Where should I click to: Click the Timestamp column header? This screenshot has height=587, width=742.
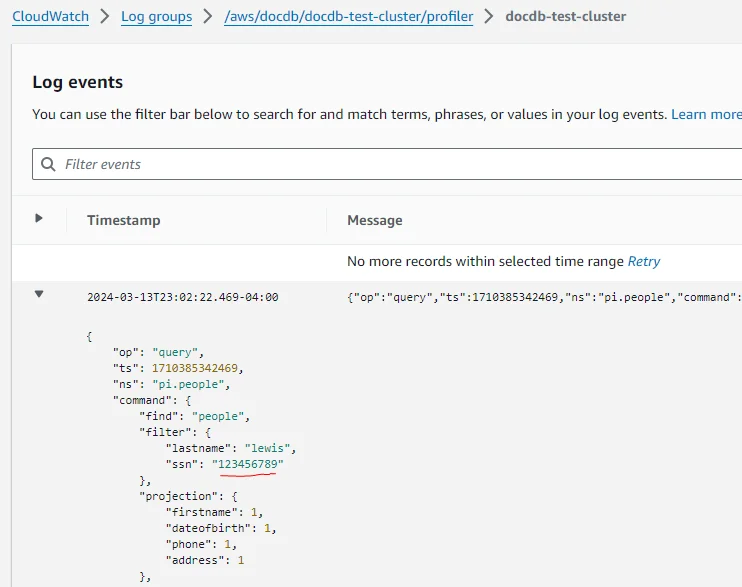click(x=124, y=220)
